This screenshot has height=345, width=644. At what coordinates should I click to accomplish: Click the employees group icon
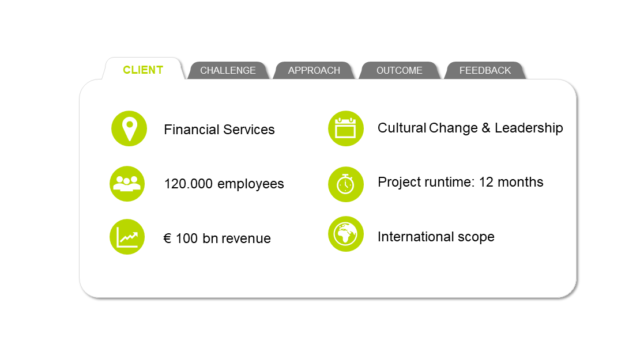click(127, 184)
